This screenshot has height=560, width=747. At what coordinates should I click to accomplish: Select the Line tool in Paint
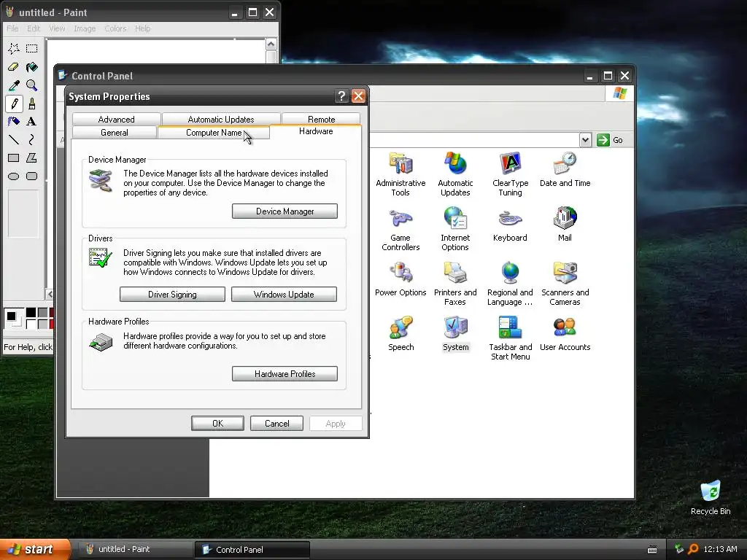click(14, 139)
